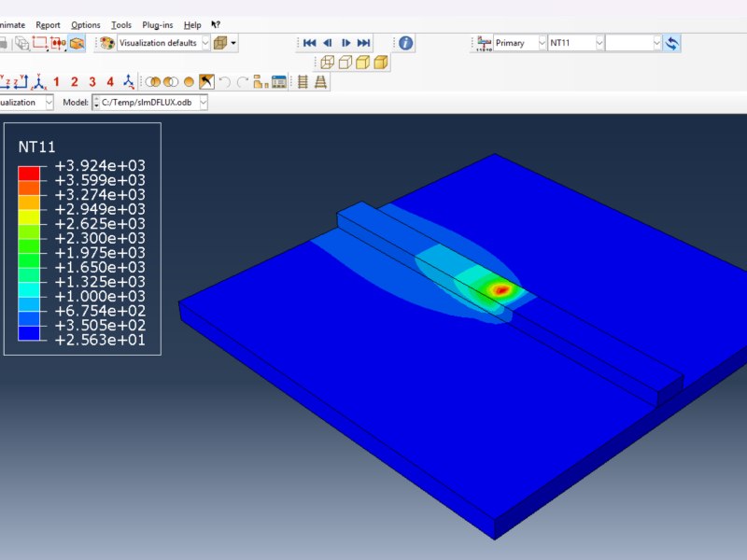Click the replace selected display group icon
This screenshot has width=747, height=560.
click(153, 82)
